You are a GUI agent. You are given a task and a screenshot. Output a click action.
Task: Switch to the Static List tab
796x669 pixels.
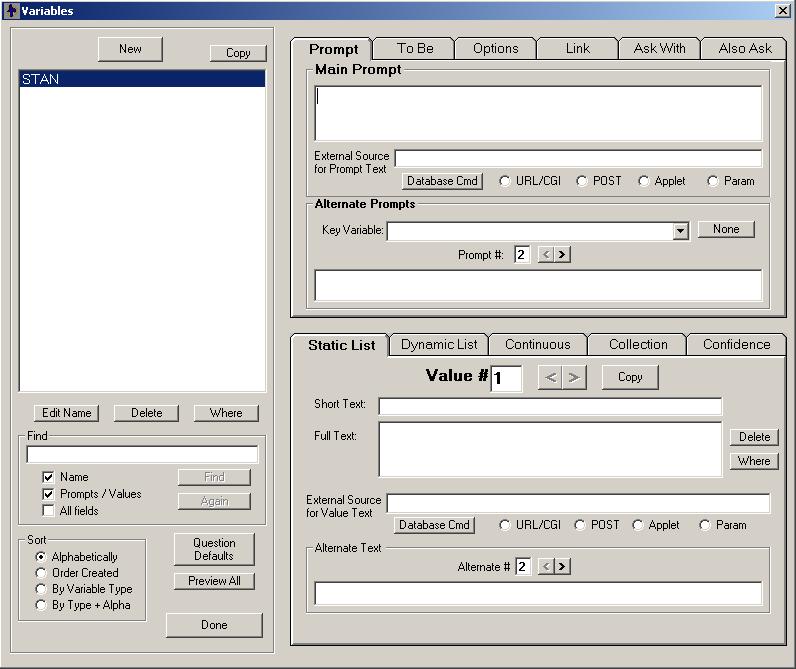coord(341,345)
